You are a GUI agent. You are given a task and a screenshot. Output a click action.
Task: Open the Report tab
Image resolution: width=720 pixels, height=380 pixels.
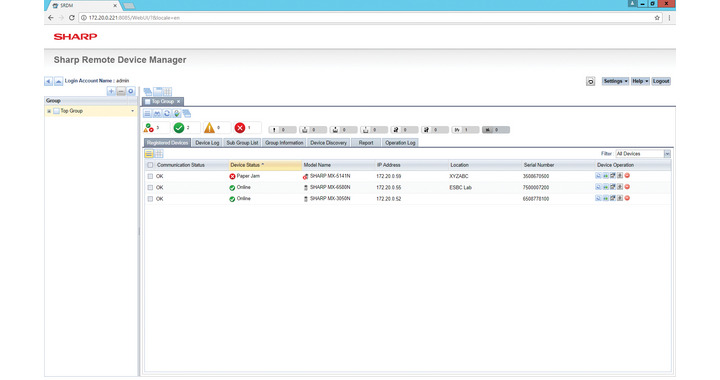click(x=366, y=143)
